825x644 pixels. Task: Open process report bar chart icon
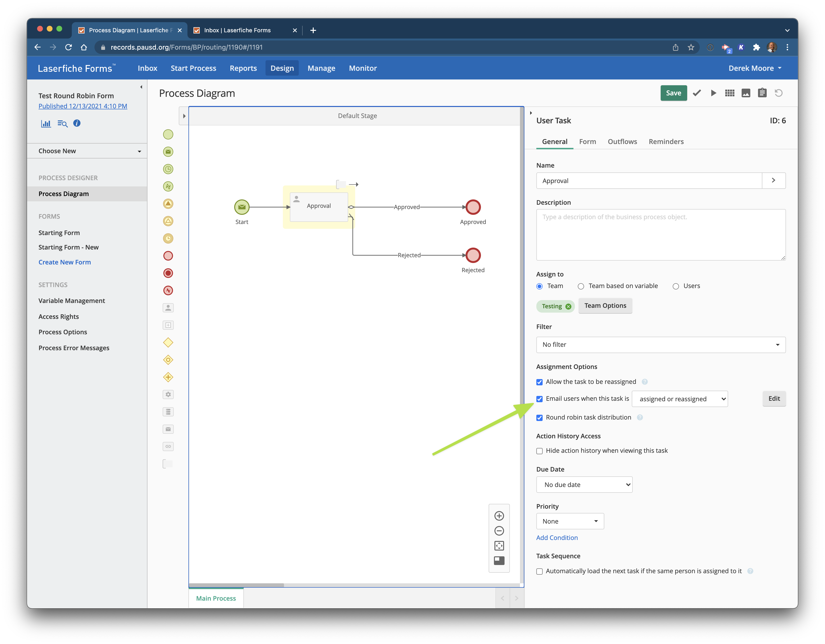coord(46,124)
